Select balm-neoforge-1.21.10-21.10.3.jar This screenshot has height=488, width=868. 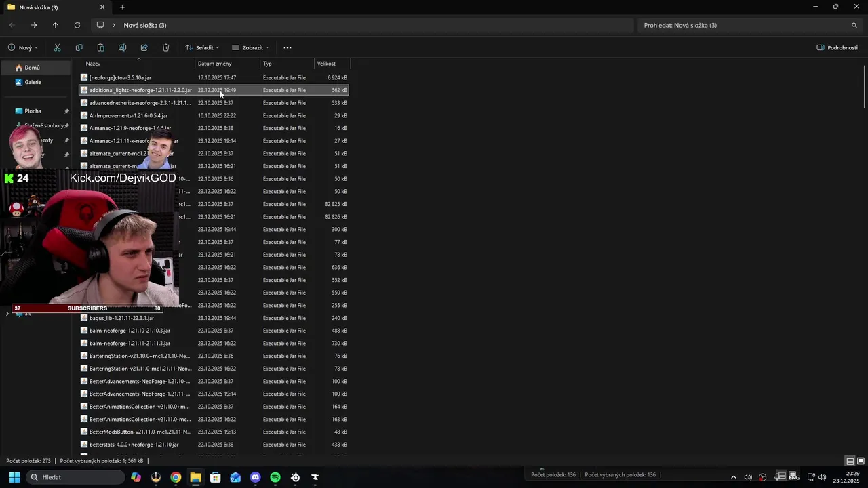(214, 331)
